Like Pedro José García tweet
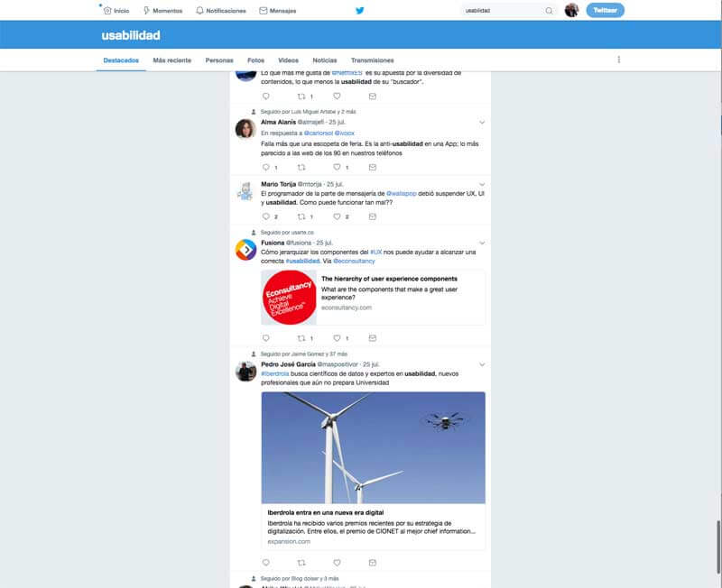Screen dimensions: 722x588 pyautogui.click(x=337, y=563)
